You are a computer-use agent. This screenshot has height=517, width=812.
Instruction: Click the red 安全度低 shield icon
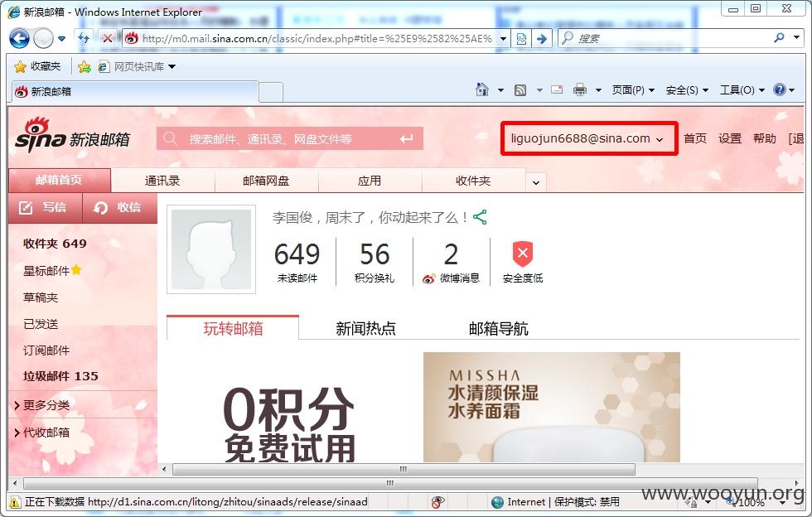click(523, 254)
